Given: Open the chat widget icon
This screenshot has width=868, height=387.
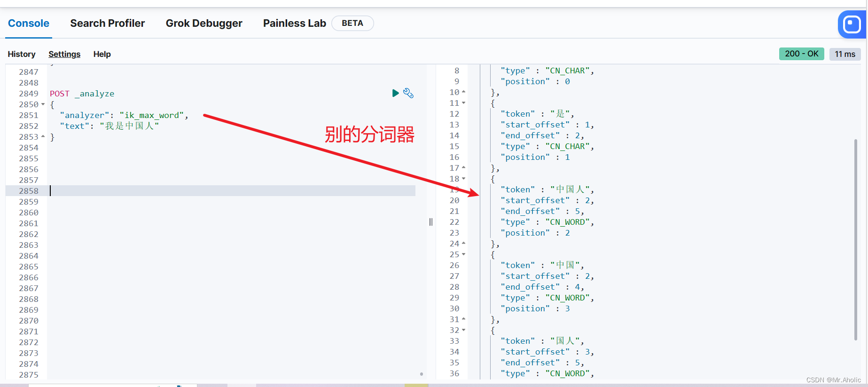Looking at the screenshot, I should point(852,24).
